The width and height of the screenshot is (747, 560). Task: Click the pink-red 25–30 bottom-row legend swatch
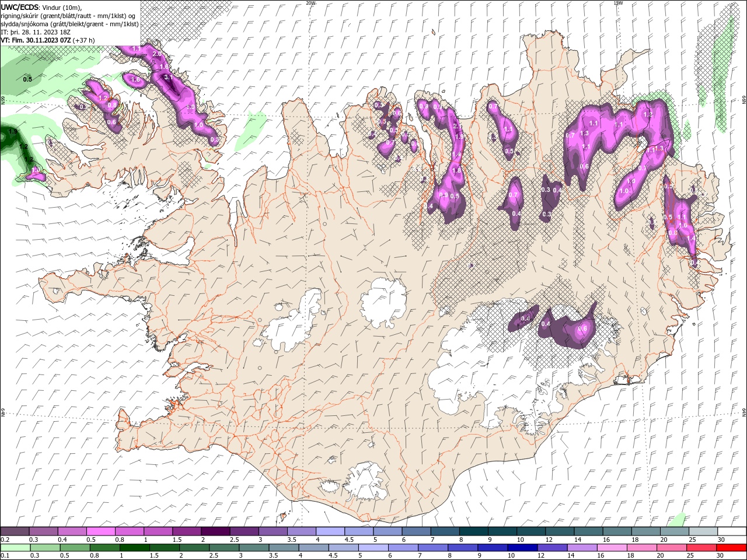click(700, 548)
